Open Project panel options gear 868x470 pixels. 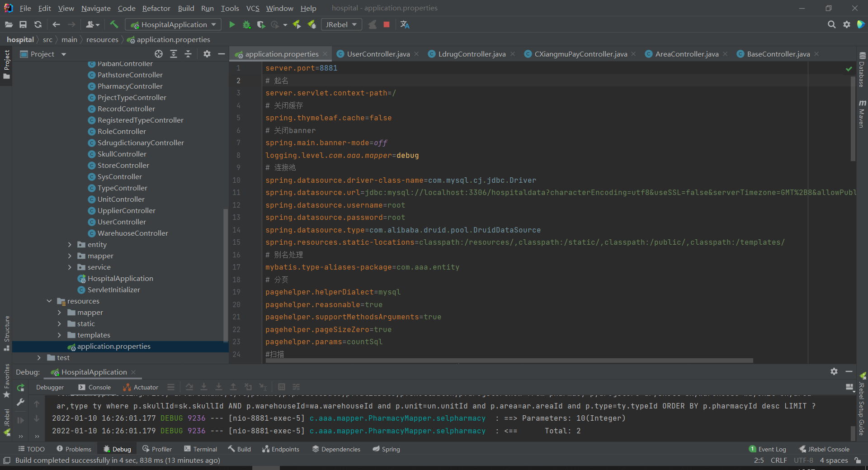click(x=207, y=54)
